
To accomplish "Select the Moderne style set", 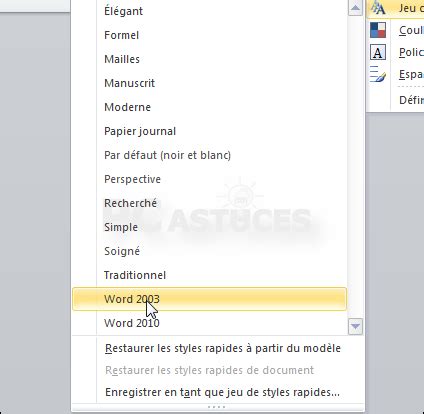I will (x=209, y=107).
